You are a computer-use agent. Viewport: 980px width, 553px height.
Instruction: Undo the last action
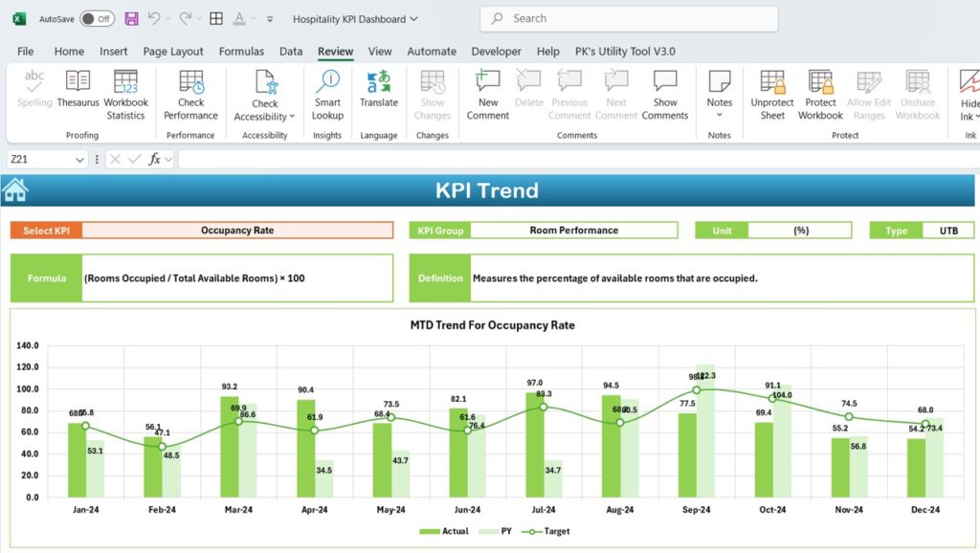point(154,19)
